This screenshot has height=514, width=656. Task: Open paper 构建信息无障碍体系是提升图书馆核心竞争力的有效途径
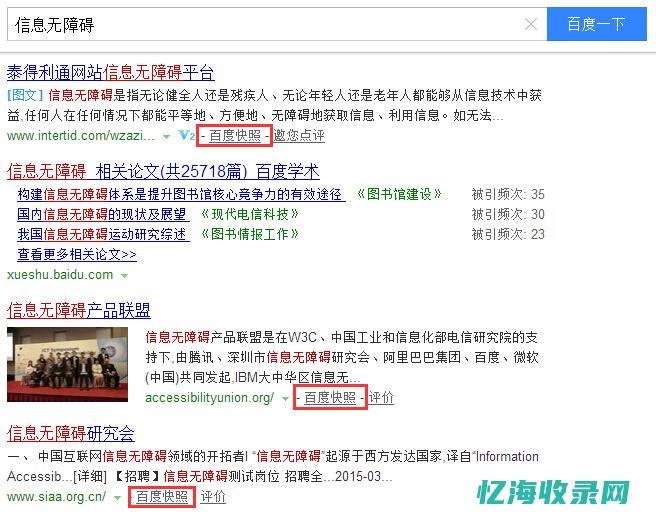[x=181, y=194]
